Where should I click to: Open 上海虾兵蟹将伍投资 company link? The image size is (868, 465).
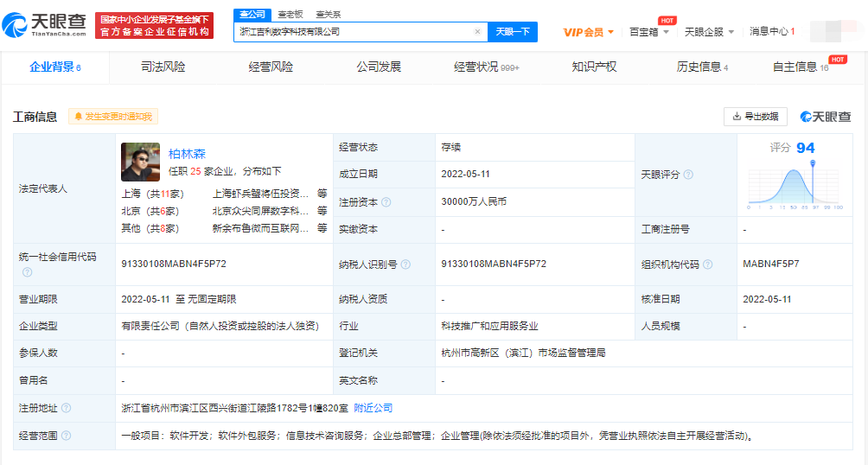(260, 194)
